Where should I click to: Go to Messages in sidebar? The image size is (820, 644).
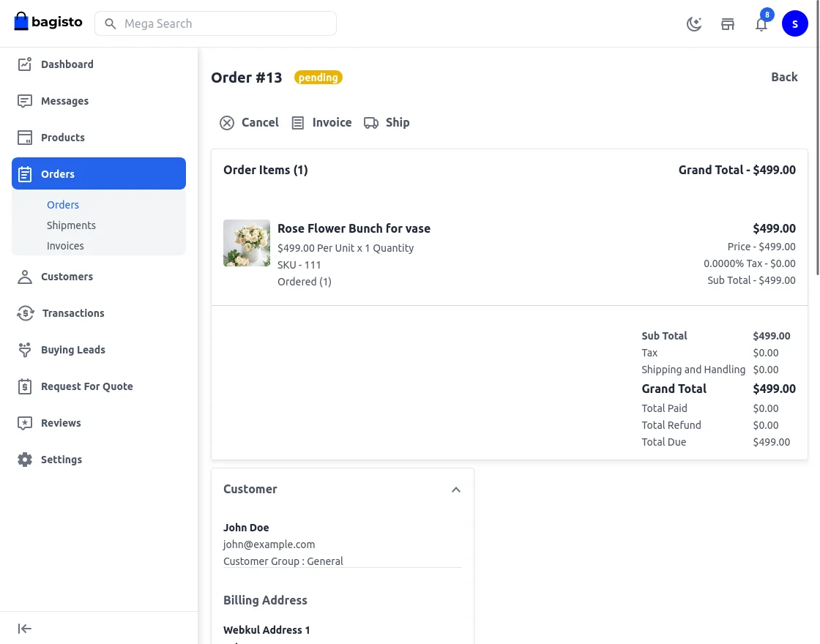[x=25, y=101]
